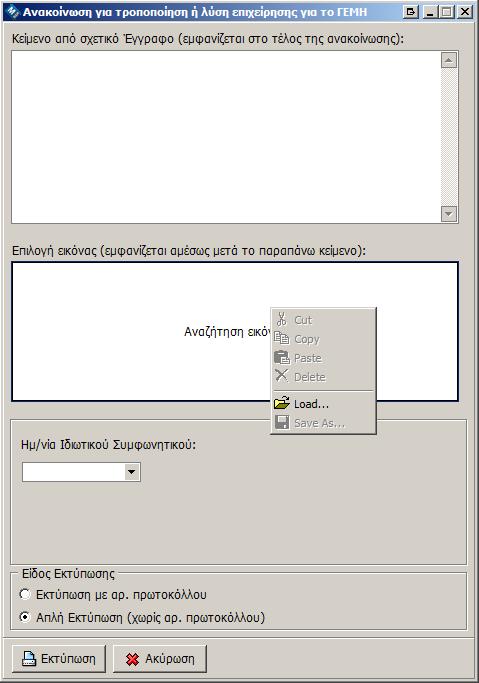479x683 pixels.
Task: Click the Copy context menu entry
Action: click(x=323, y=339)
